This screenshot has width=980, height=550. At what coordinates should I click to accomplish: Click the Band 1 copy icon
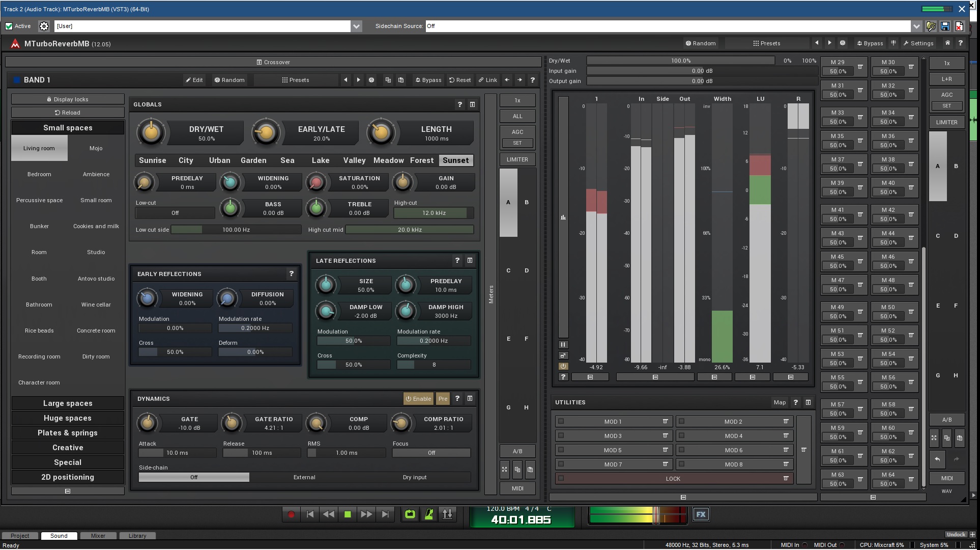click(388, 80)
